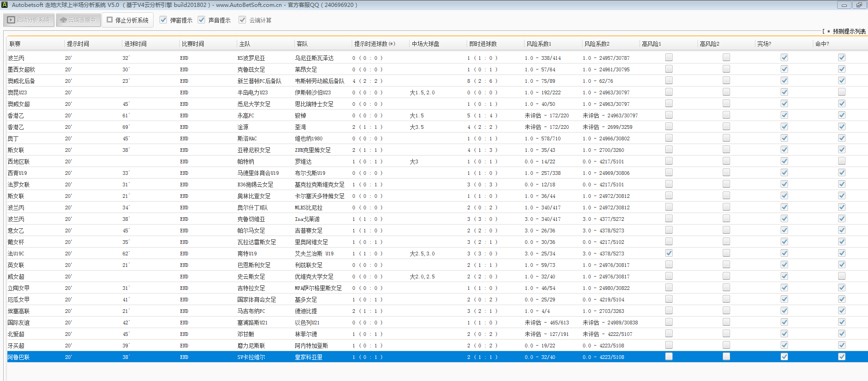Minimize the Autobetsoft window
The height and width of the screenshot is (381, 868).
[844, 5]
